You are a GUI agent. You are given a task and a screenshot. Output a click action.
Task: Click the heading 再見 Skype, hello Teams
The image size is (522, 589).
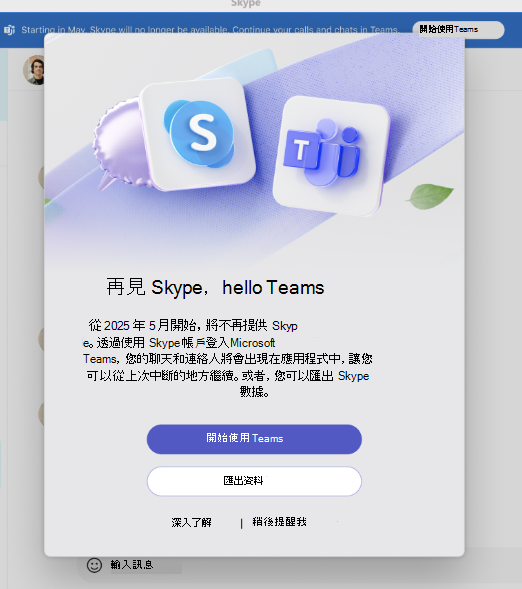[x=215, y=288]
